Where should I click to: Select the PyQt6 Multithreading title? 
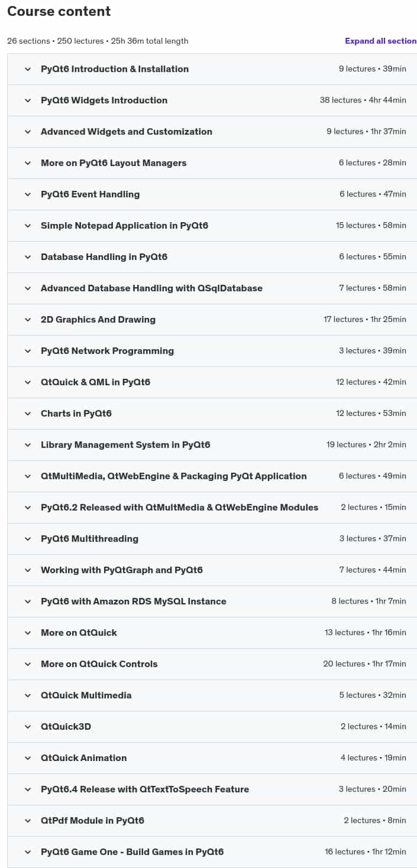pyautogui.click(x=90, y=539)
